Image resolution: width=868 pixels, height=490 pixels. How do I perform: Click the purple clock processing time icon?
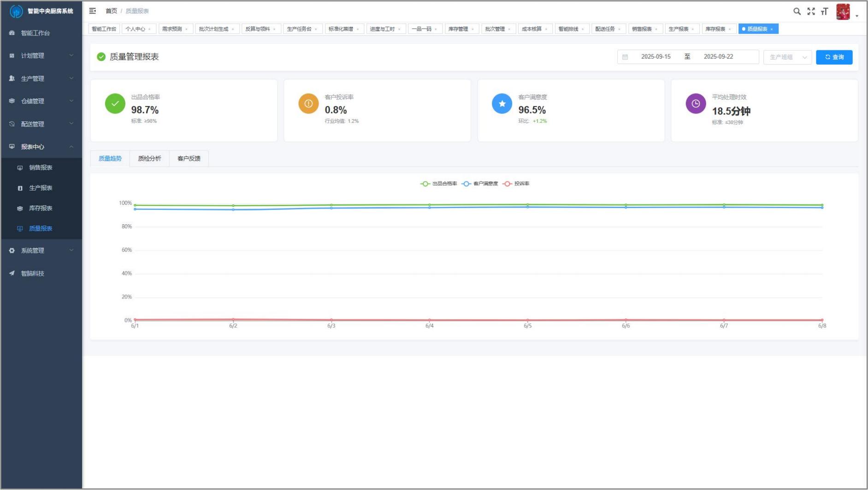pyautogui.click(x=696, y=103)
